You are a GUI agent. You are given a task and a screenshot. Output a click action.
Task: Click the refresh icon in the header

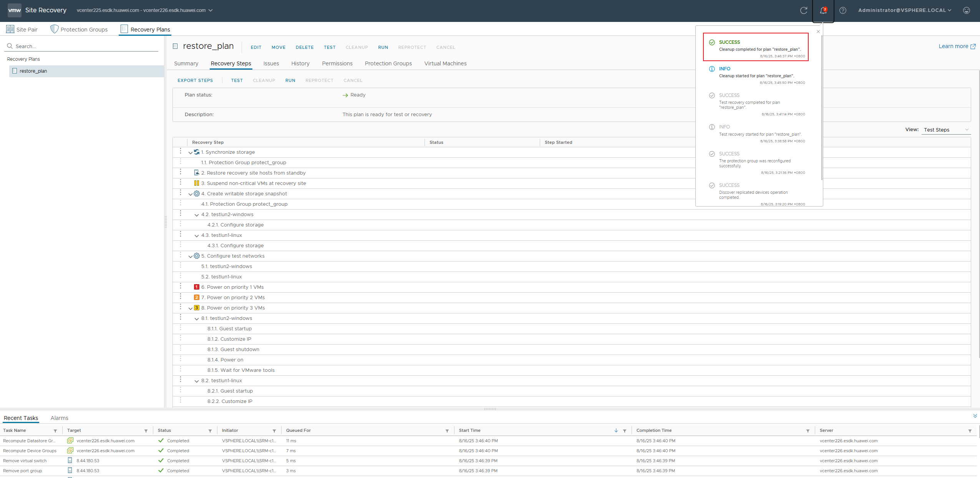[x=803, y=10]
